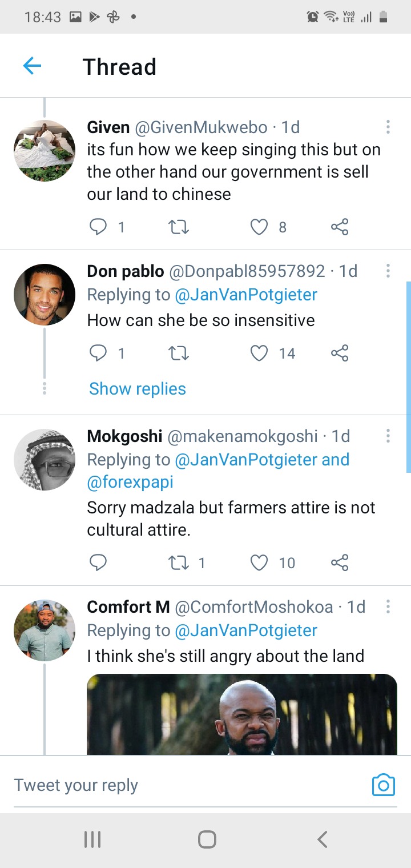
Task: Reply to Mokgoshi's tweet
Action: (x=98, y=563)
